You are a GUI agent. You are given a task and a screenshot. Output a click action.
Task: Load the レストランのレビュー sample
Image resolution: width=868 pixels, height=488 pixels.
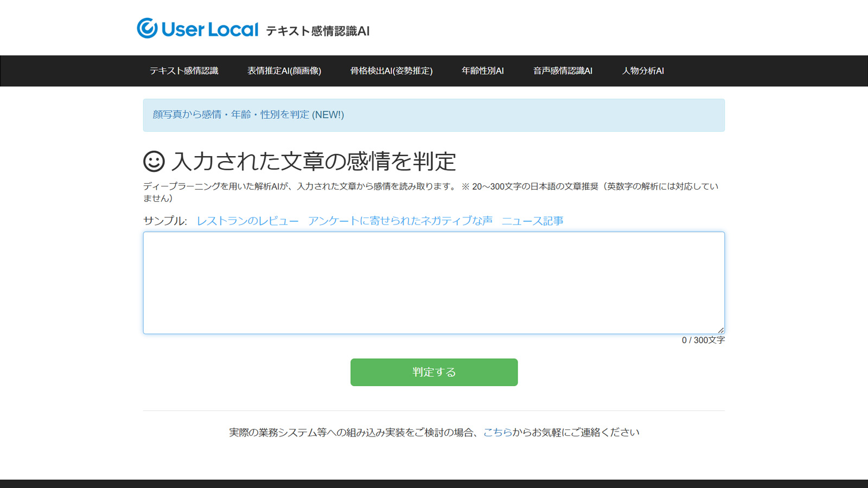pos(247,221)
